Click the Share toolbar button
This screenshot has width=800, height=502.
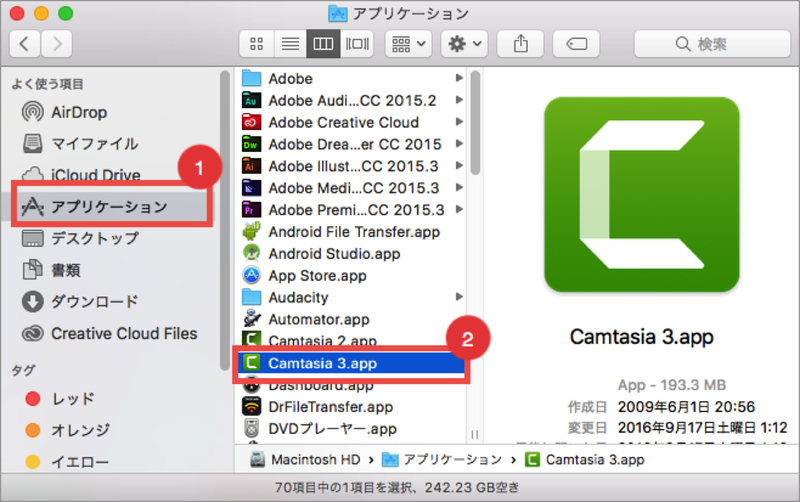[x=520, y=44]
